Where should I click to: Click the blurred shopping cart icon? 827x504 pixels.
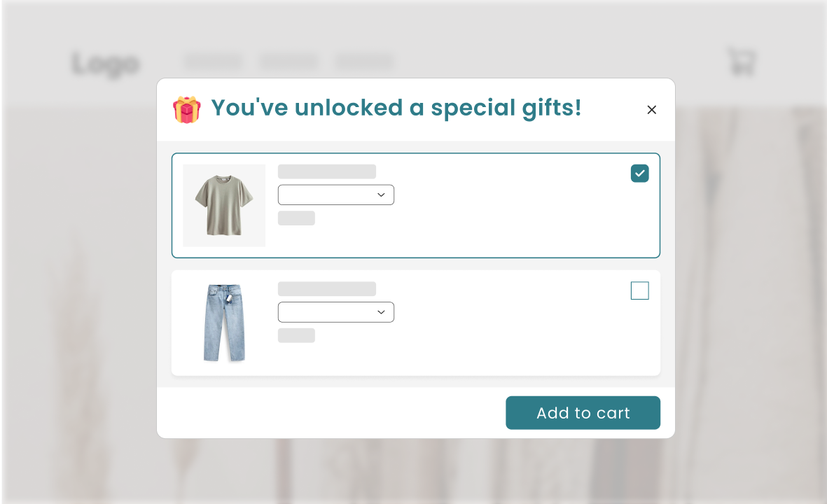[742, 62]
